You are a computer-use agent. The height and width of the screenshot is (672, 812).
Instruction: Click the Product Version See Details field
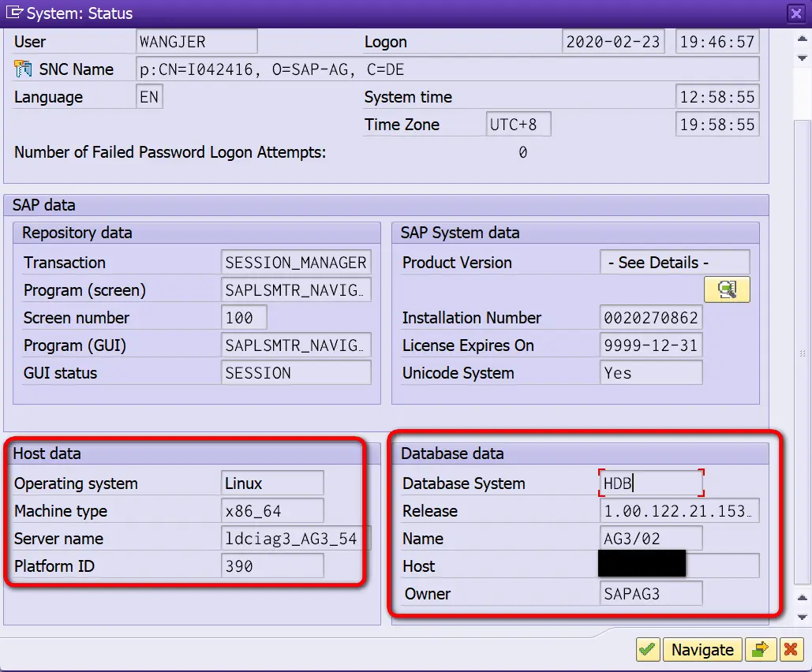click(675, 263)
